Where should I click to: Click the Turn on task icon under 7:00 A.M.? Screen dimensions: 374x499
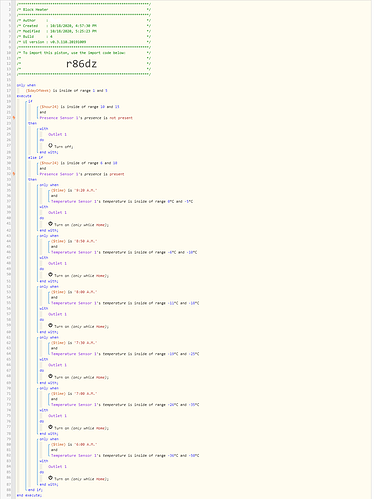[50, 427]
